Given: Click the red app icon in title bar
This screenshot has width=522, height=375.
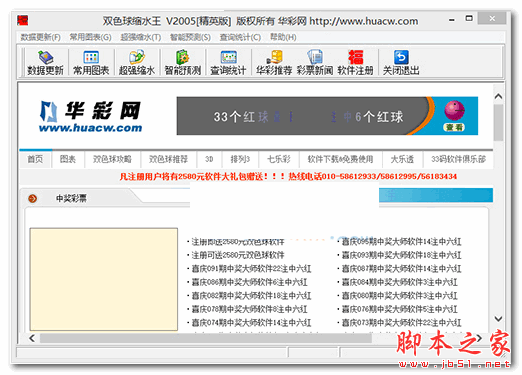Looking at the screenshot, I should (x=23, y=21).
